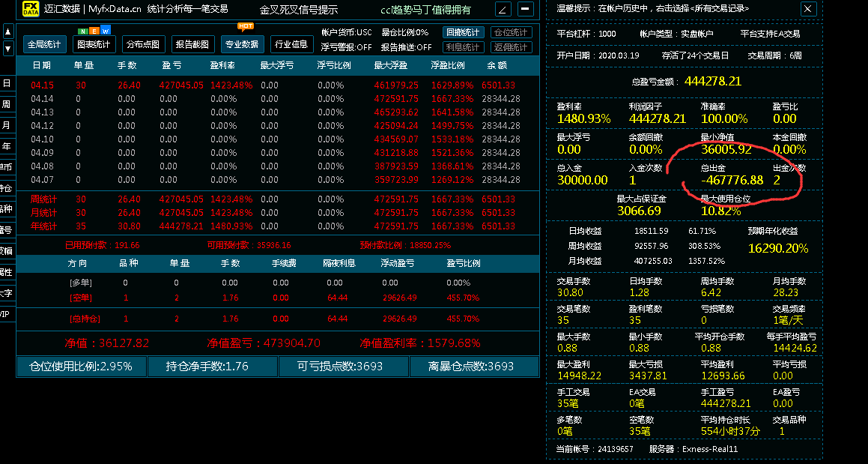The height and width of the screenshot is (464, 868).
Task: Click the FX DATA logo icon
Action: (x=30, y=9)
